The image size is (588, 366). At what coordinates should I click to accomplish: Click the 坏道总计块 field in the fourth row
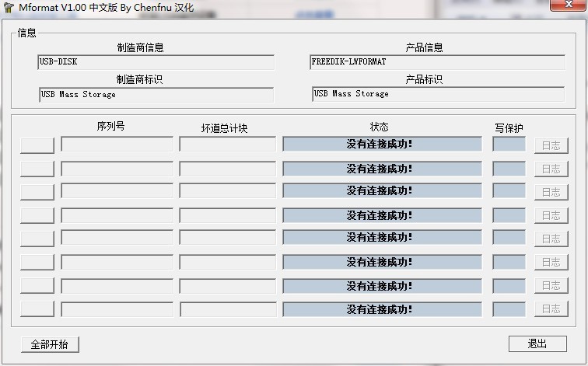(x=228, y=215)
